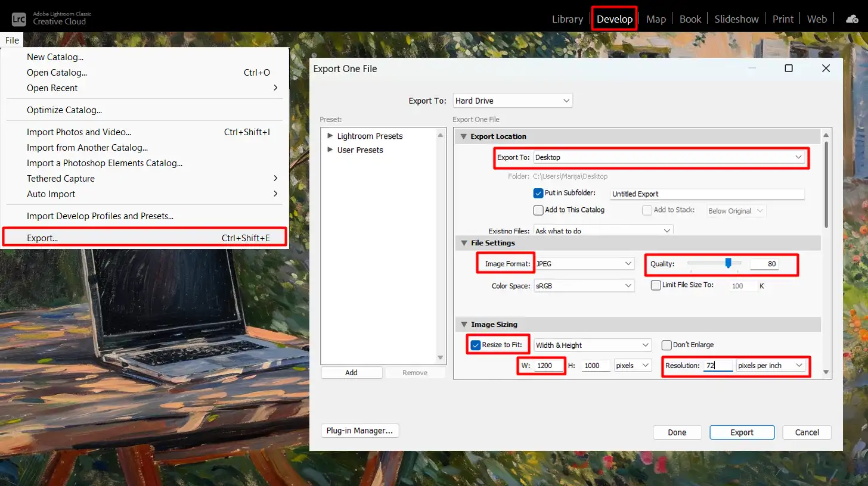
Task: Open the Plug-in Manager
Action: (x=359, y=431)
